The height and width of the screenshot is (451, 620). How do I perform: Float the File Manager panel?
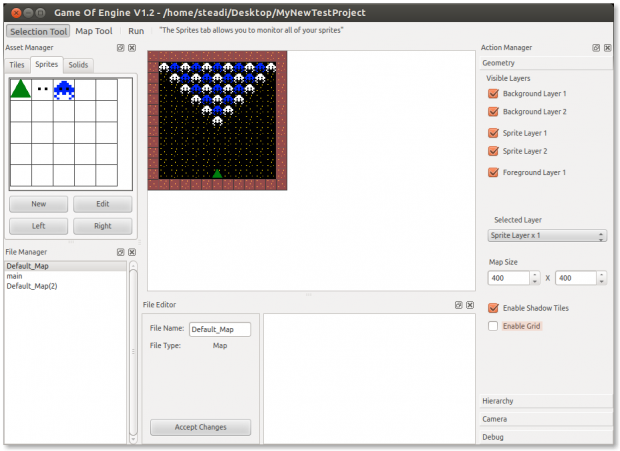click(121, 252)
